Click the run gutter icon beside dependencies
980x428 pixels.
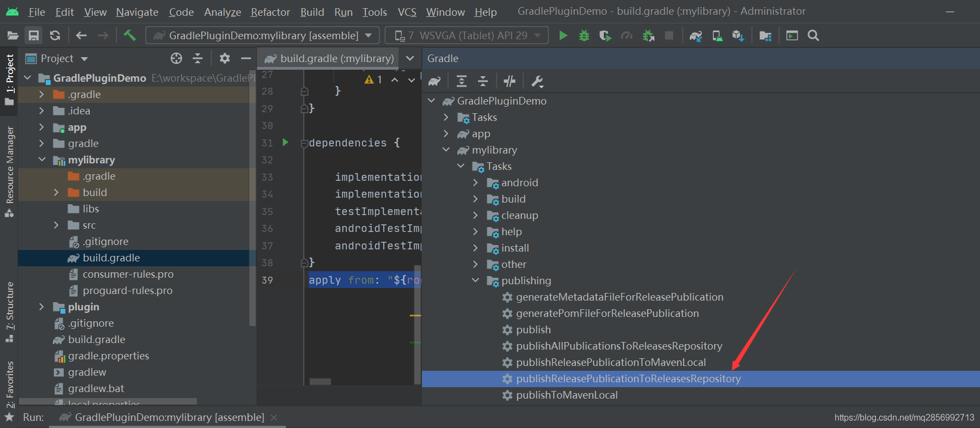tap(285, 143)
